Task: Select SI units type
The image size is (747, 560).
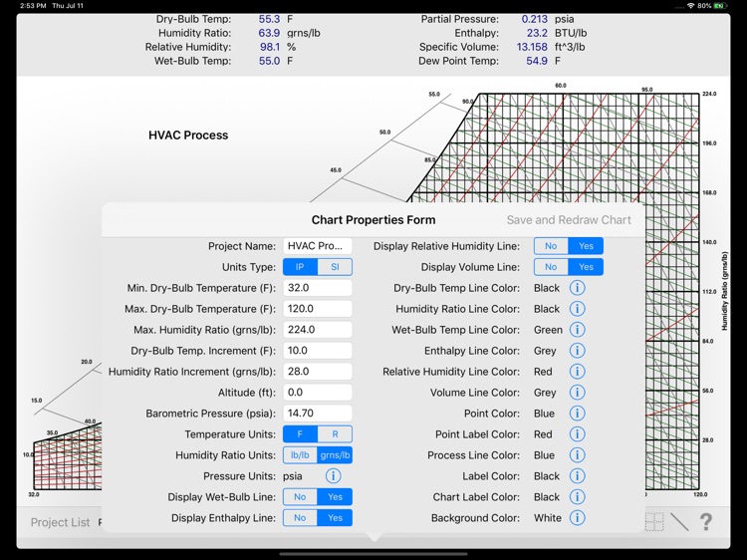Action: click(335, 267)
